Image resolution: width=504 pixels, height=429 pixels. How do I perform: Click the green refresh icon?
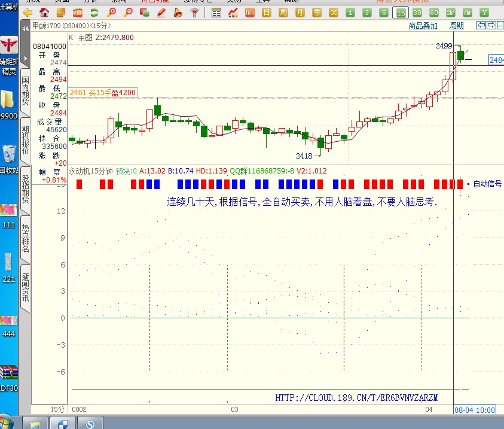click(94, 13)
